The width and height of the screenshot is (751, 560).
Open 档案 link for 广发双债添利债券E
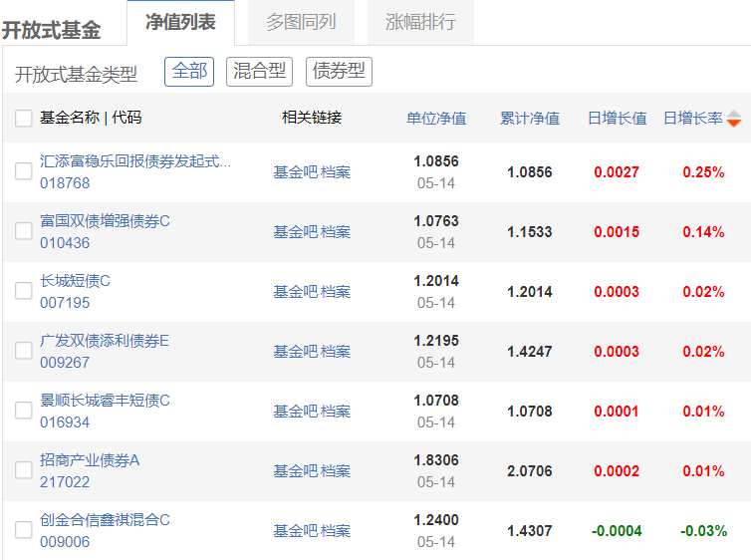tap(336, 352)
